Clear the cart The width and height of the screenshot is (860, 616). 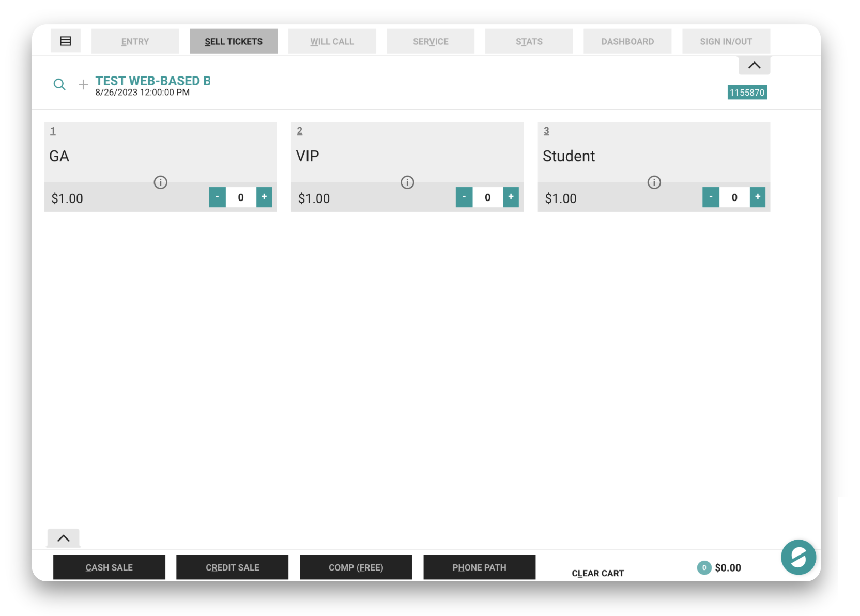pos(598,573)
